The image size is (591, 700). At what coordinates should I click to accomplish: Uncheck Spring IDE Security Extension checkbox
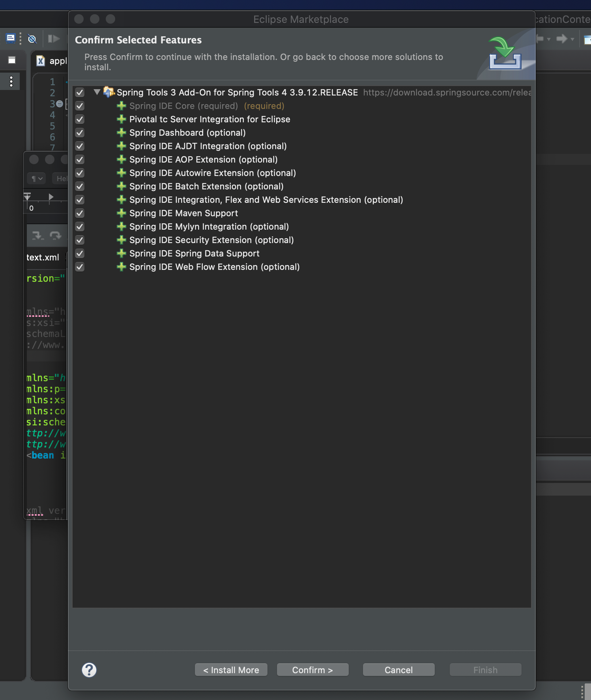(80, 240)
